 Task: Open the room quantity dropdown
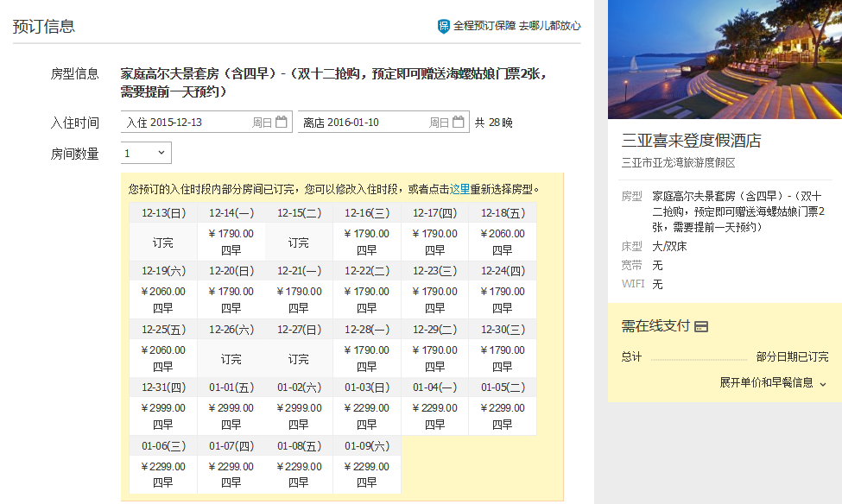[x=146, y=154]
